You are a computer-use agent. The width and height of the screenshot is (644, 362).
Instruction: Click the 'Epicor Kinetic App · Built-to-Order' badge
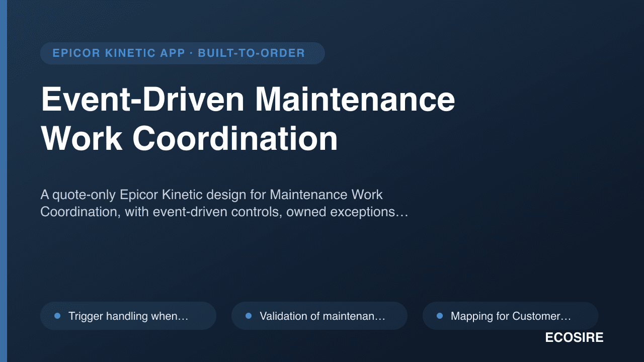[x=182, y=53]
